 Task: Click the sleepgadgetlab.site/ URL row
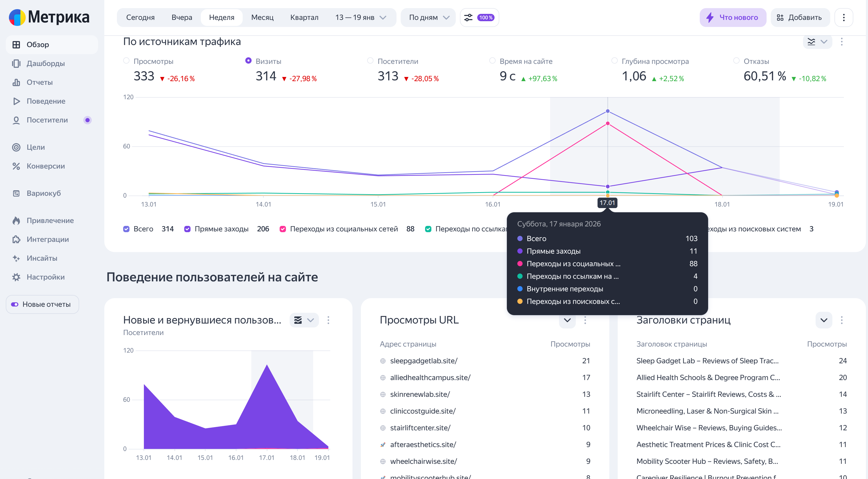424,361
